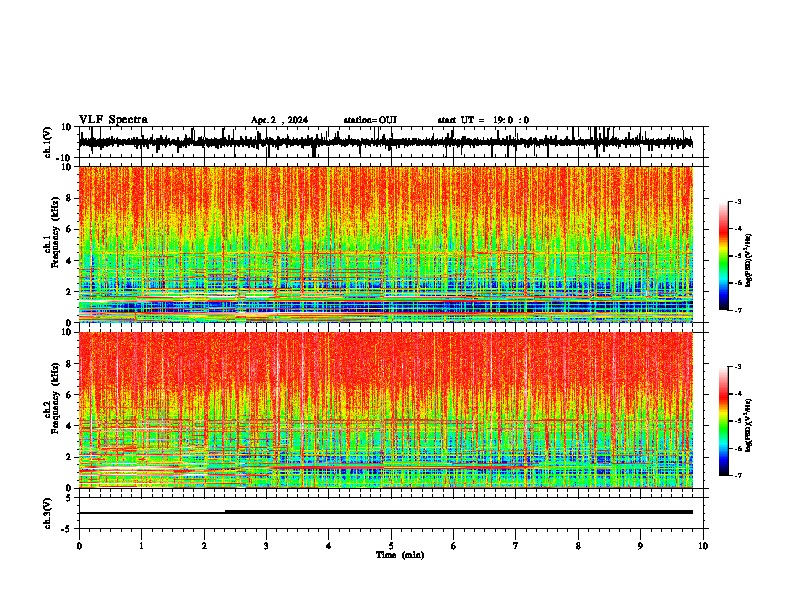Select the "ch.1(V)" waveform axis label
Screen dimensions: 792x612
coord(48,142)
